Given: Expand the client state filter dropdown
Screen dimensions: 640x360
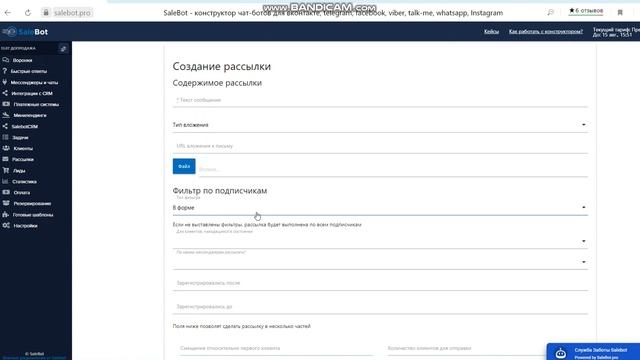Looking at the screenshot, I should (380, 241).
